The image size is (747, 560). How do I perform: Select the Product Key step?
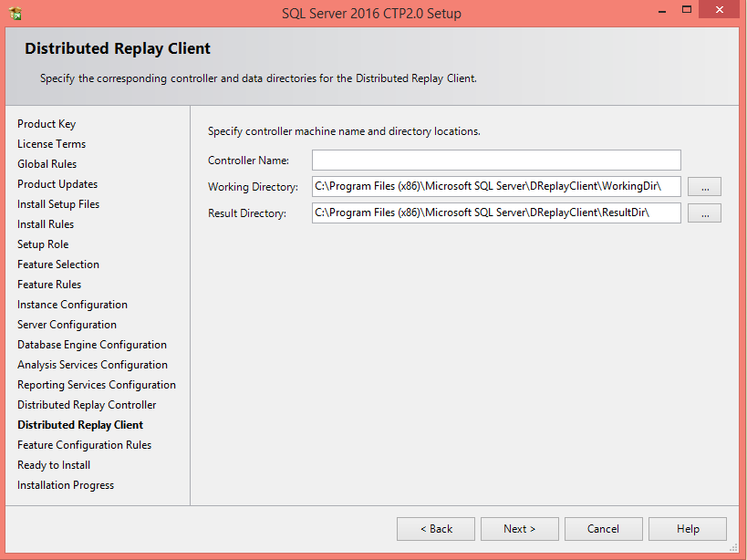point(47,124)
